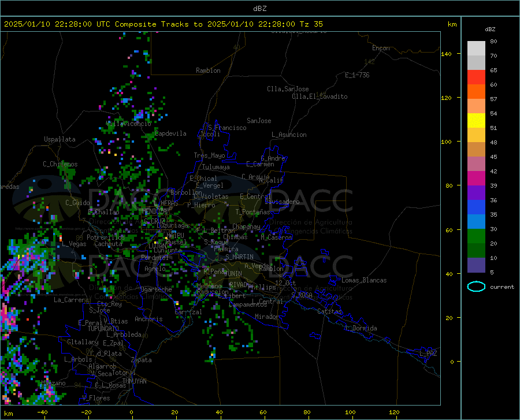Viewport: 520px width, 420px height.
Task: Click the TUNUYAN map label
Action: coord(134,381)
